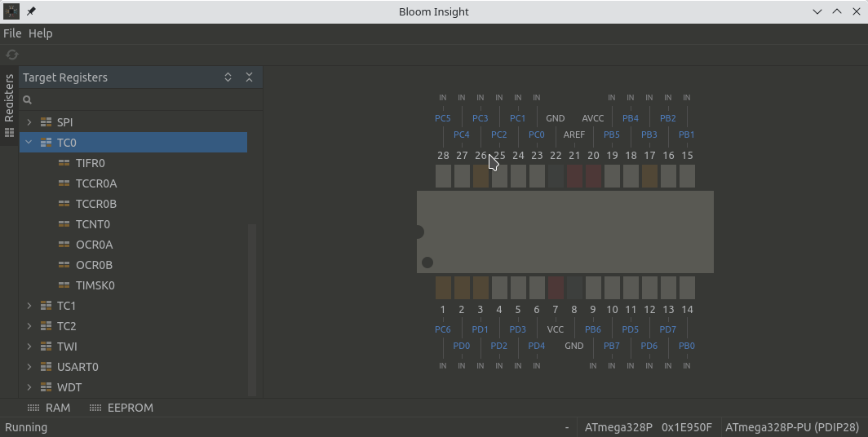868x437 pixels.
Task: Click the SPI register group icon
Action: click(46, 122)
